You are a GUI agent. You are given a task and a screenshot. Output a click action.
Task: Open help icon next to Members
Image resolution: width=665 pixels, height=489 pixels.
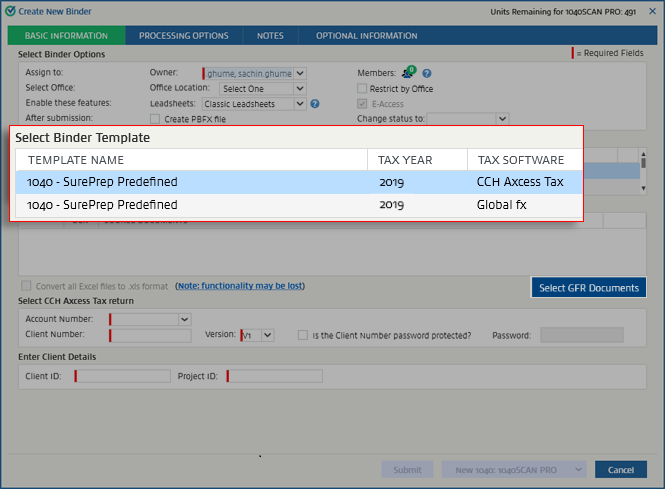pos(427,73)
